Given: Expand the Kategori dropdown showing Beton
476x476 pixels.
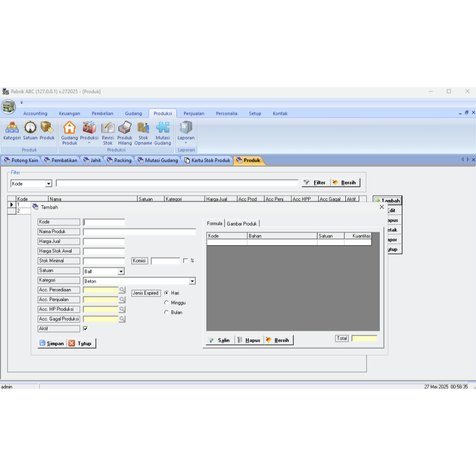Looking at the screenshot, I should click(192, 281).
